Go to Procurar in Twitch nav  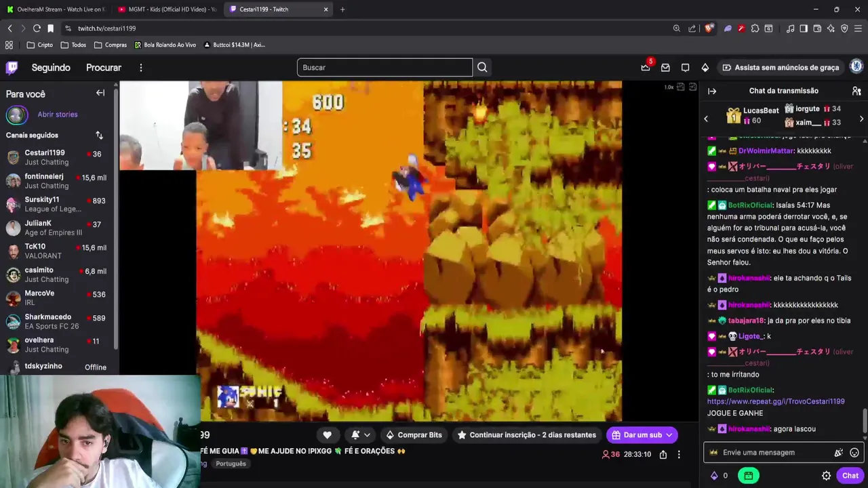pyautogui.click(x=104, y=68)
